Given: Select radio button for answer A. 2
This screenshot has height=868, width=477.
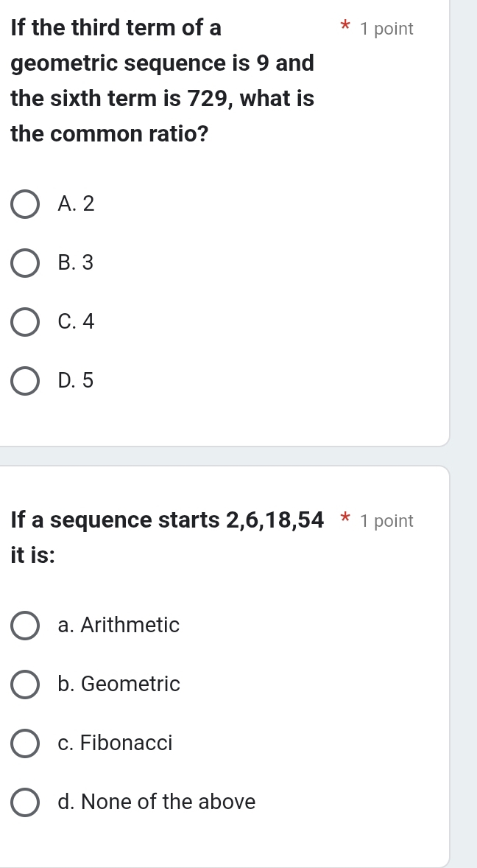Looking at the screenshot, I should pyautogui.click(x=26, y=205).
